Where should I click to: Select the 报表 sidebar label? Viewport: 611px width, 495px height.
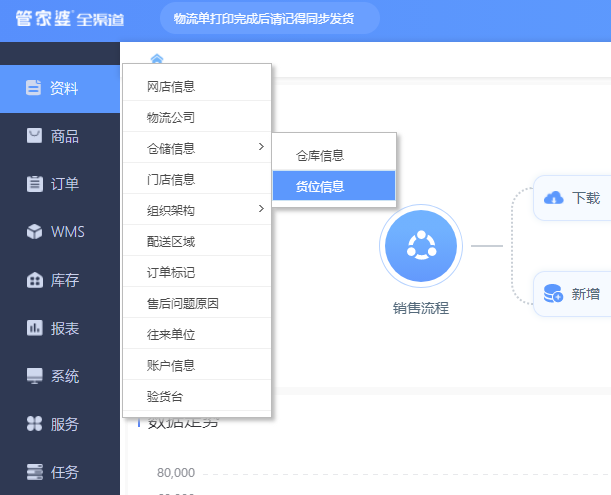point(65,328)
